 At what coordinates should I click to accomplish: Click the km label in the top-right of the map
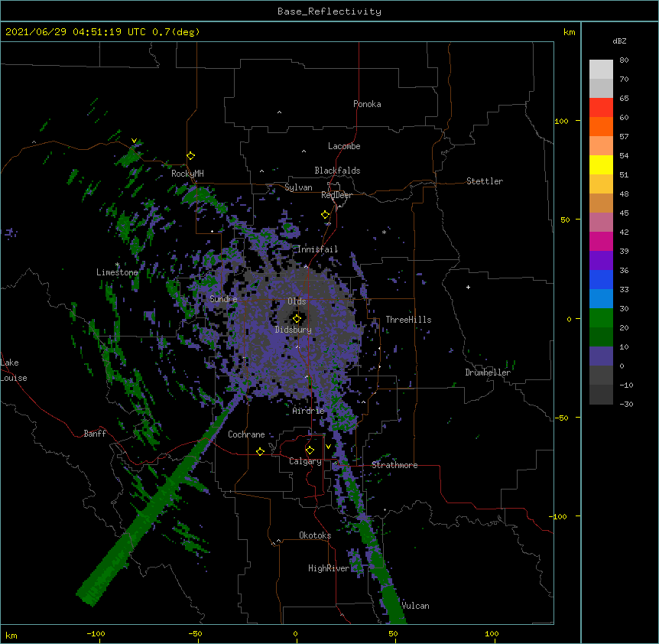click(570, 32)
